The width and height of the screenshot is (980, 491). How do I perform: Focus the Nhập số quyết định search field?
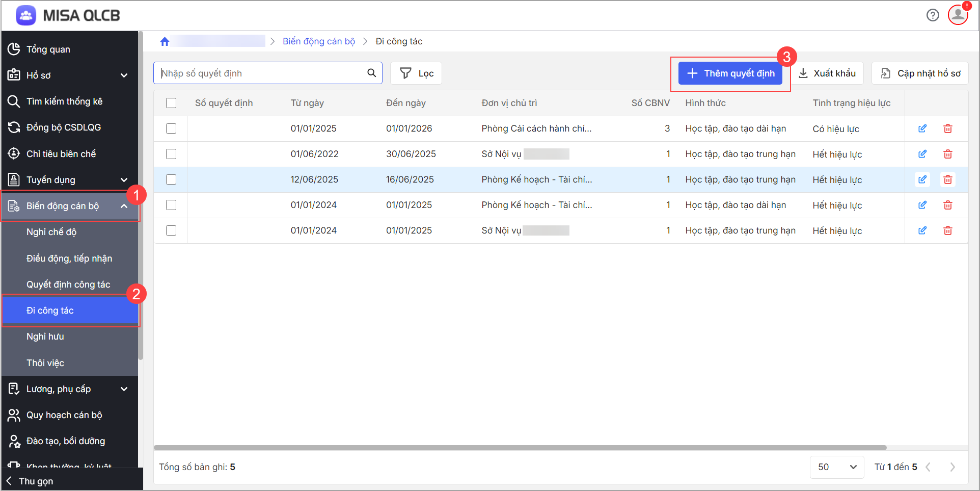pos(260,73)
